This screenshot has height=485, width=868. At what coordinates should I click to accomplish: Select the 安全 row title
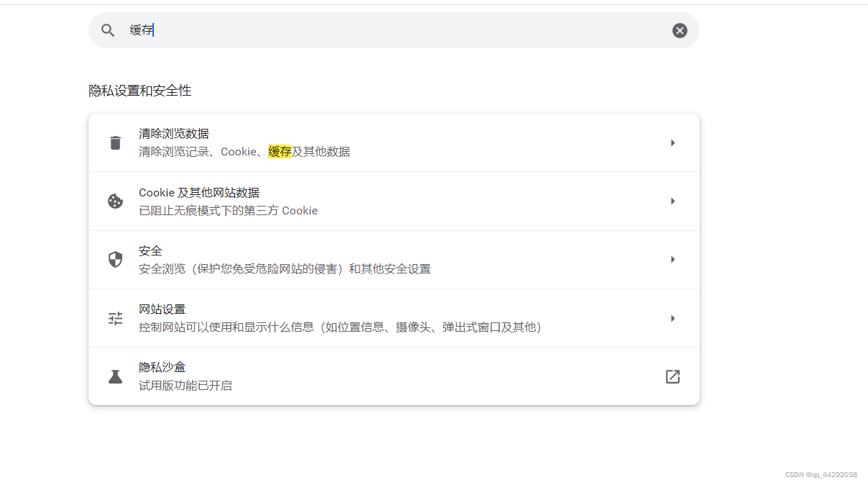[150, 251]
